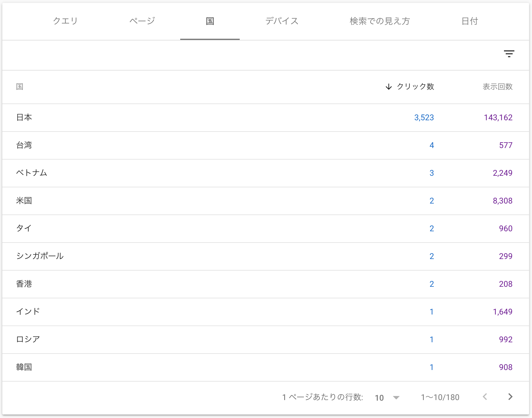Select the 国 tab
532x418 pixels.
pos(210,21)
